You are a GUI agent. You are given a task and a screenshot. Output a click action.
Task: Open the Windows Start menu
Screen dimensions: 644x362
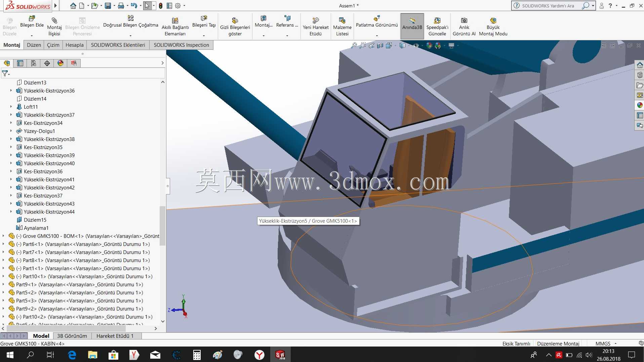tap(10, 355)
